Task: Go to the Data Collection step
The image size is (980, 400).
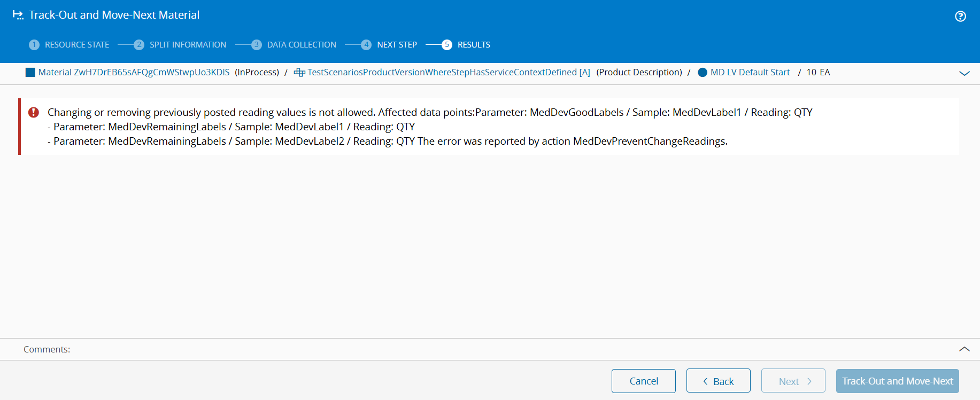Action: [x=302, y=45]
